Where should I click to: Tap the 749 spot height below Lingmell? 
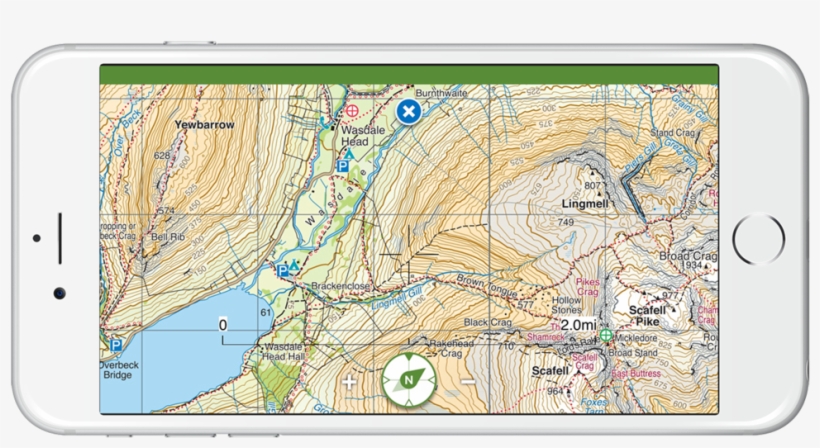click(566, 222)
